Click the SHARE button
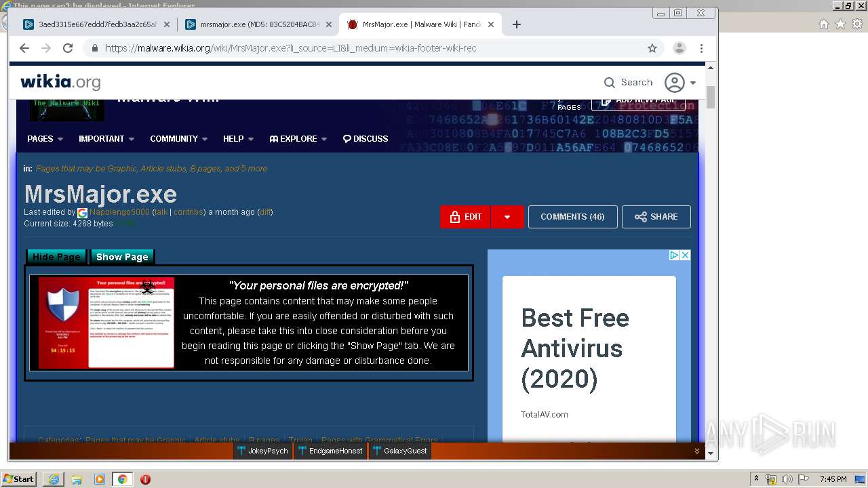The width and height of the screenshot is (868, 488). 656,217
